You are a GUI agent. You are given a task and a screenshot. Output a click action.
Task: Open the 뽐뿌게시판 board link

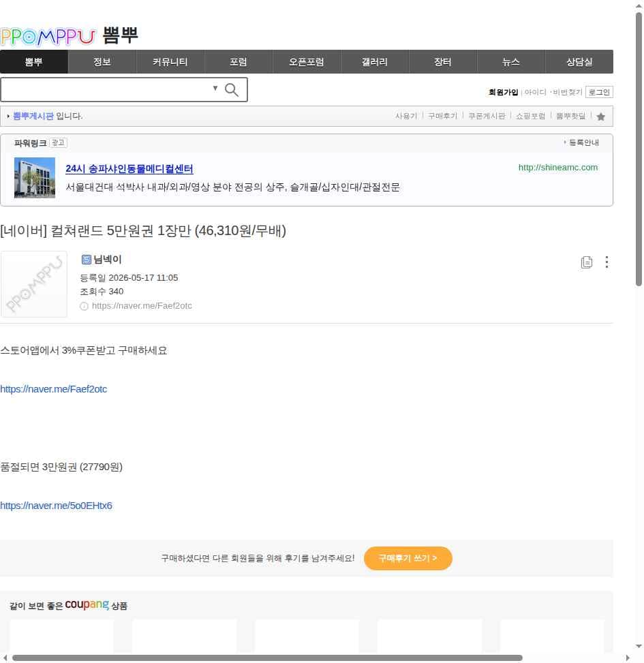pyautogui.click(x=33, y=116)
